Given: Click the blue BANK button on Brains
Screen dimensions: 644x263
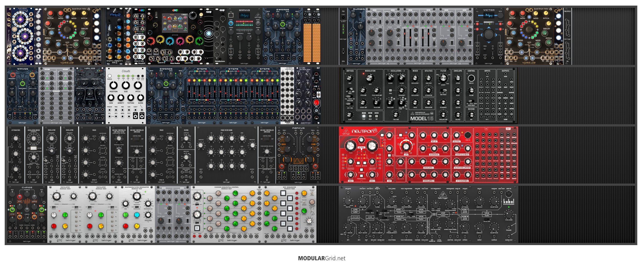Looking at the screenshot, I should click(x=231, y=23).
